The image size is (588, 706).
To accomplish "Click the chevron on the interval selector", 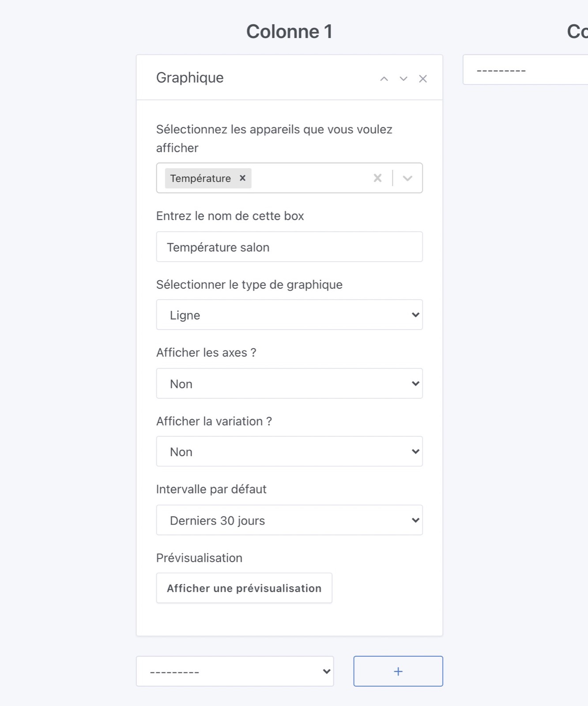I will point(415,520).
